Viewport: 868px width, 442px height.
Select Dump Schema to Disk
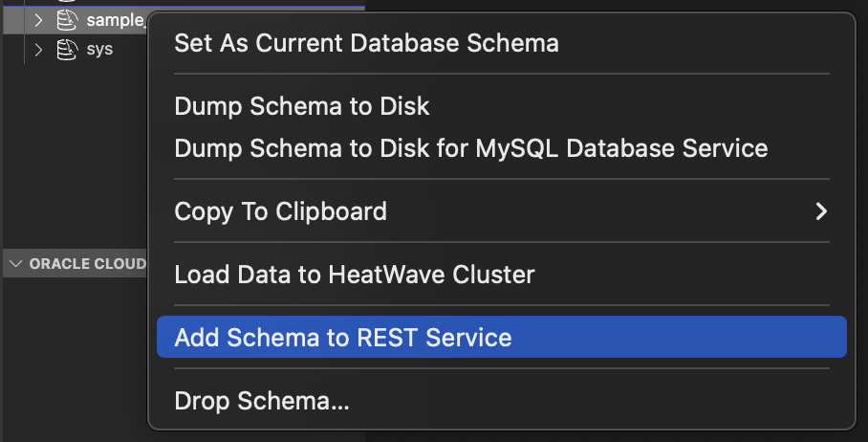tap(302, 106)
